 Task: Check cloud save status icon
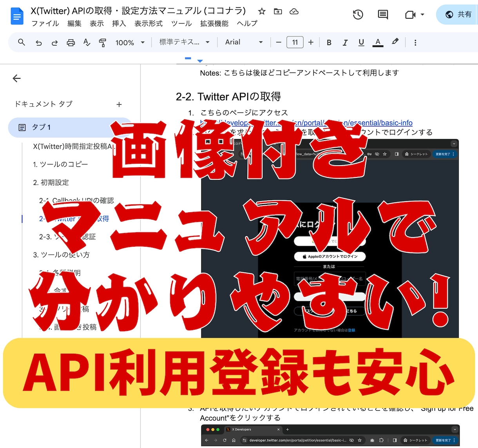click(x=294, y=11)
